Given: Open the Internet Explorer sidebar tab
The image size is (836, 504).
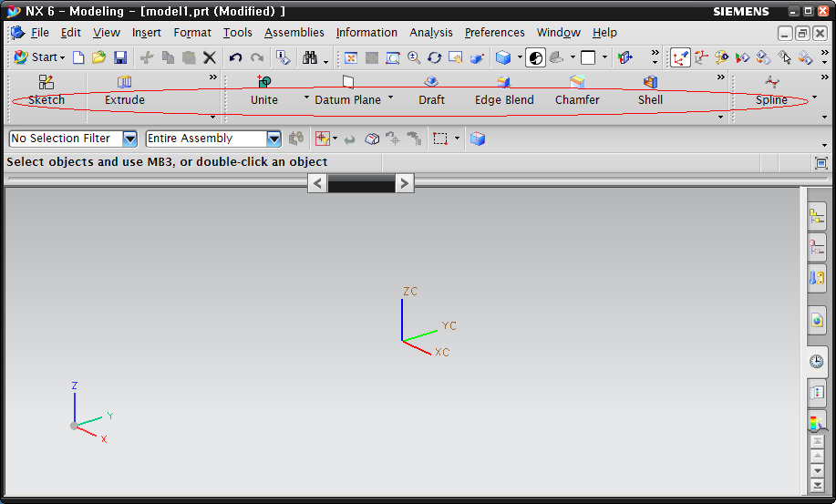Looking at the screenshot, I should (816, 320).
